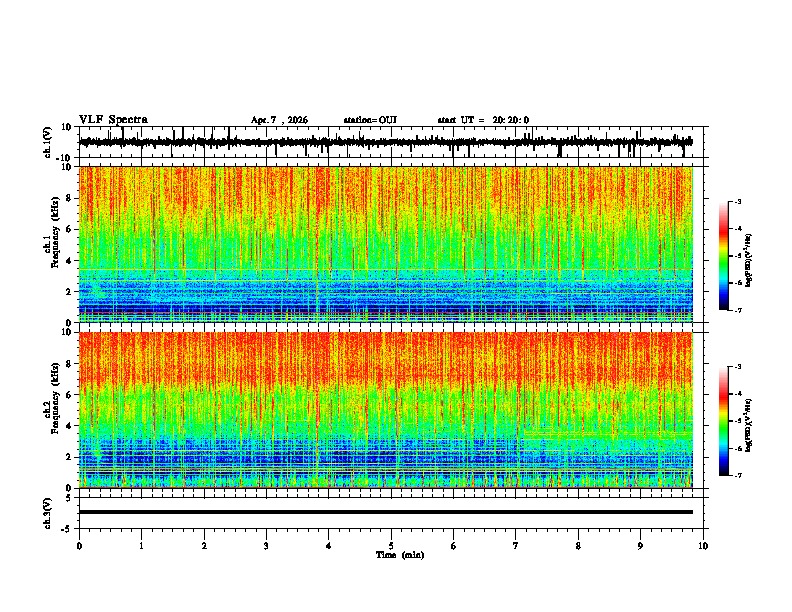Select the date text "Apr. 7, 2026"

point(279,120)
